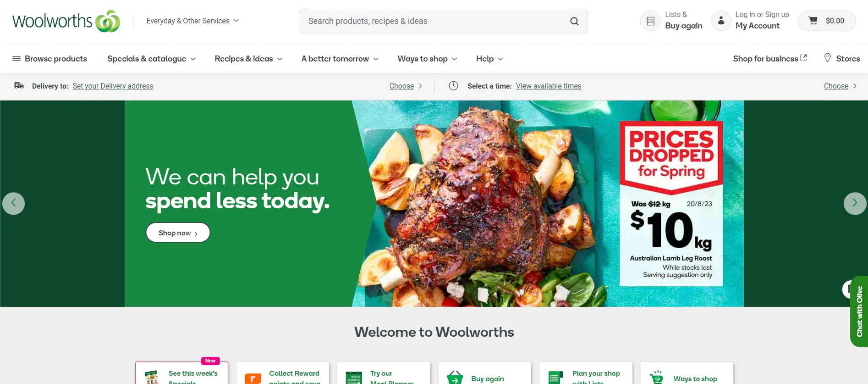This screenshot has width=868, height=384.
Task: Click the My Account person icon
Action: click(721, 21)
